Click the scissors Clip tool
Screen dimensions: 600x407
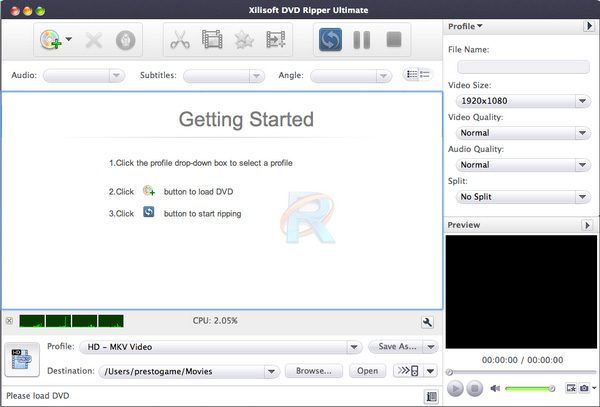click(180, 41)
